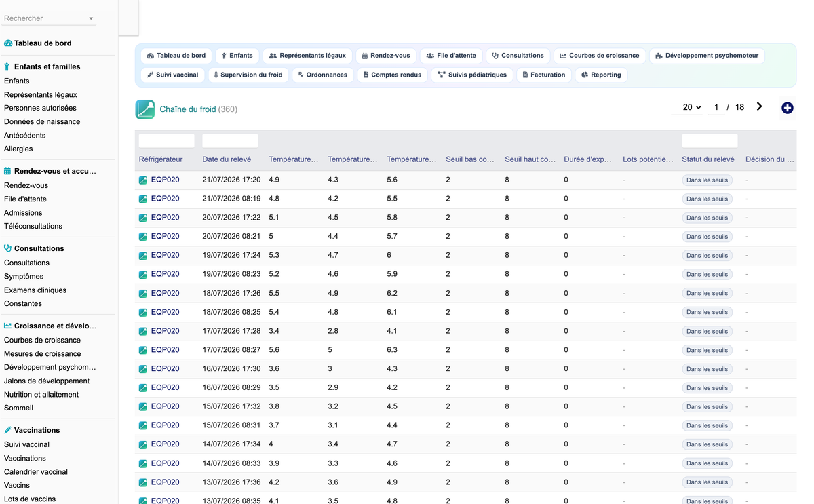Open row icon for 16/07/2026 08:29 reading
Viewport: 814px width, 504px height.
143,388
